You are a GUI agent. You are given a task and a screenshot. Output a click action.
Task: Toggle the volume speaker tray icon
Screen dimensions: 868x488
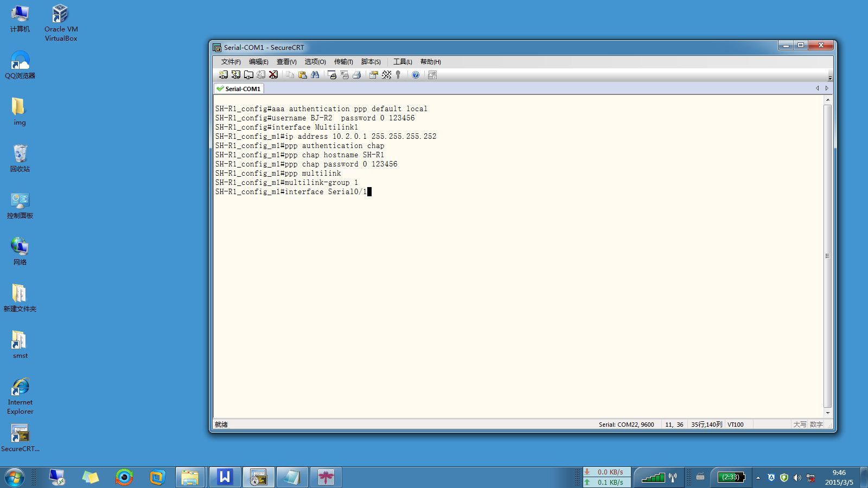coord(797,478)
